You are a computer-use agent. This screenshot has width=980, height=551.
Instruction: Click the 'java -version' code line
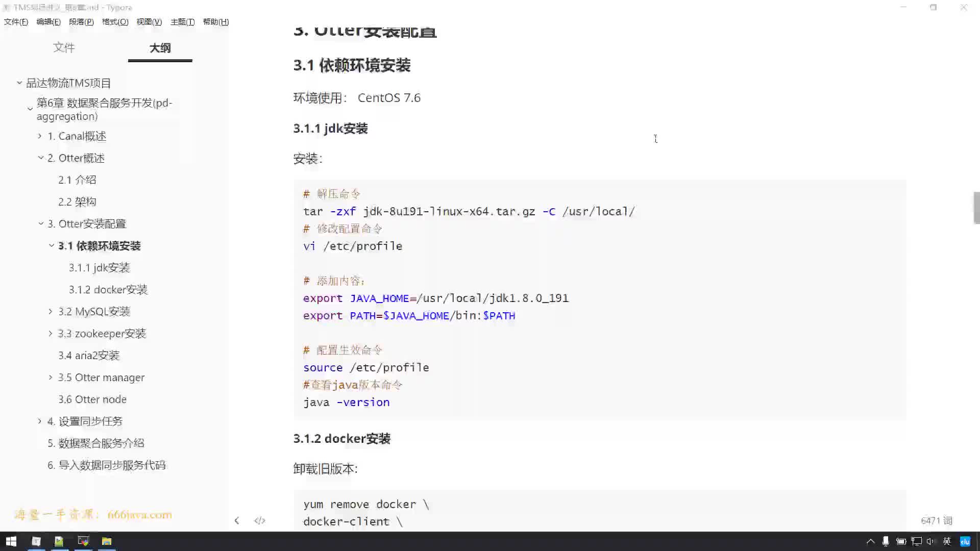pyautogui.click(x=346, y=402)
